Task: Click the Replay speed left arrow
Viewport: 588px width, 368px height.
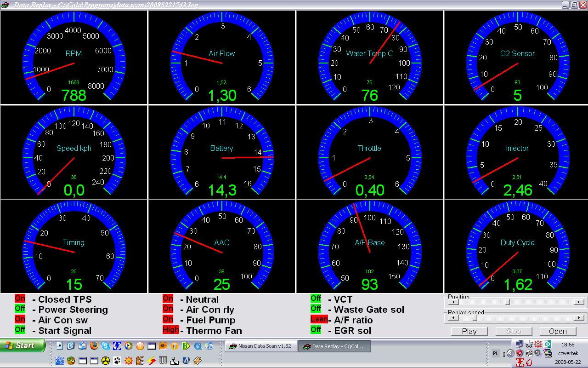Action: 453,317
